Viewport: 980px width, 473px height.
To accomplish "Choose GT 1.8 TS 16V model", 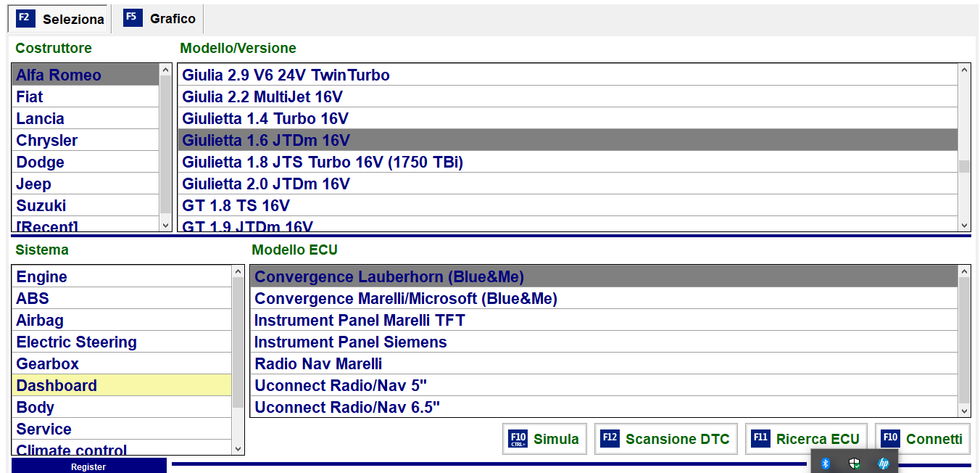I will tap(568, 205).
